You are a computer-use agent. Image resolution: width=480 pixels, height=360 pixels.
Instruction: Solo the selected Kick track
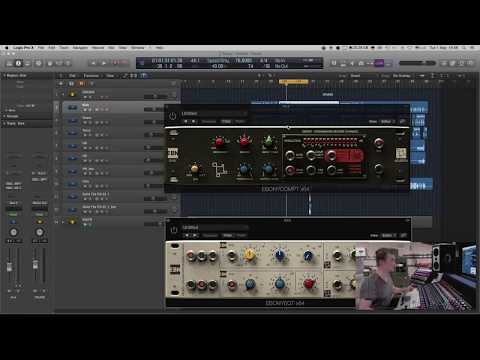[90, 109]
